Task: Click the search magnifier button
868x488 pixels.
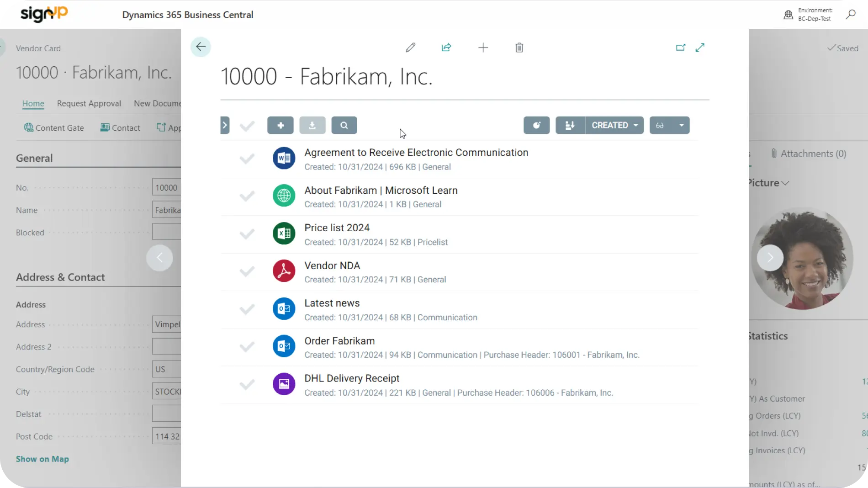Action: point(344,125)
